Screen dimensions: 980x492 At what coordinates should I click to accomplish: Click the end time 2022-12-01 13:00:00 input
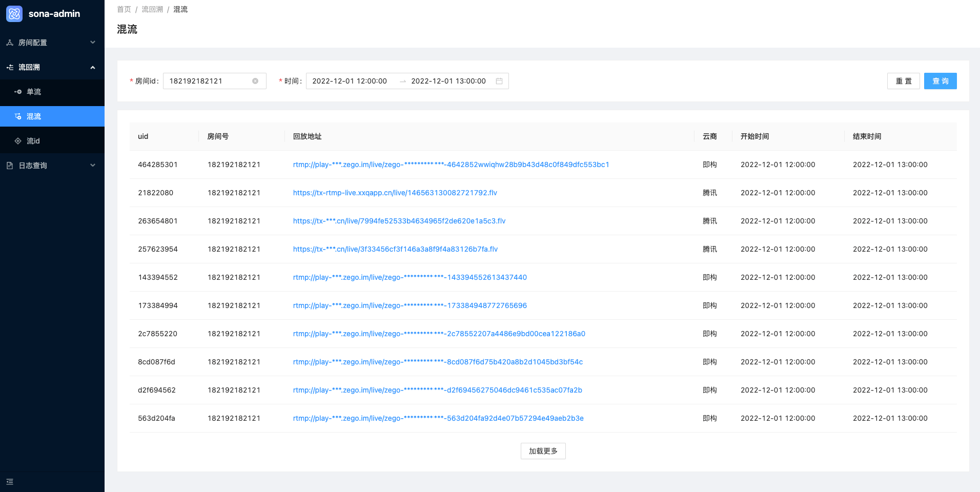448,81
